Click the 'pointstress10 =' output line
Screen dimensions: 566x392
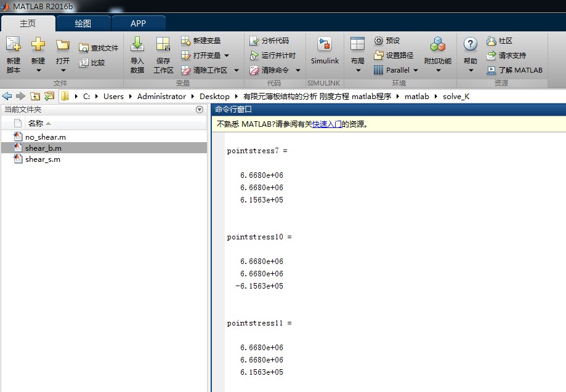259,237
